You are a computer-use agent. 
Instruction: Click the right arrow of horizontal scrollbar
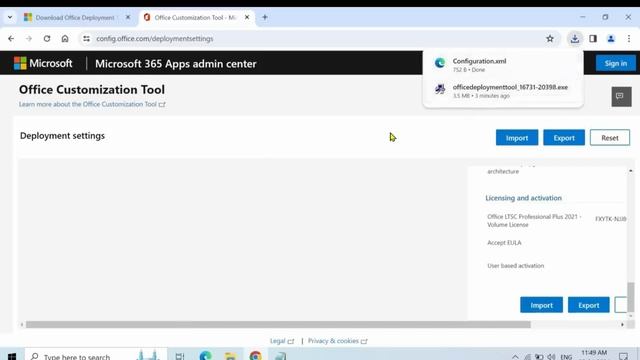click(622, 324)
